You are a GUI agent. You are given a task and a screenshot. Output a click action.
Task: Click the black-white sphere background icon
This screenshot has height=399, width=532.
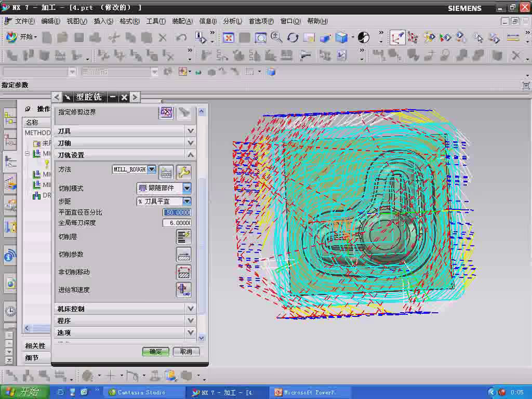coord(363,37)
